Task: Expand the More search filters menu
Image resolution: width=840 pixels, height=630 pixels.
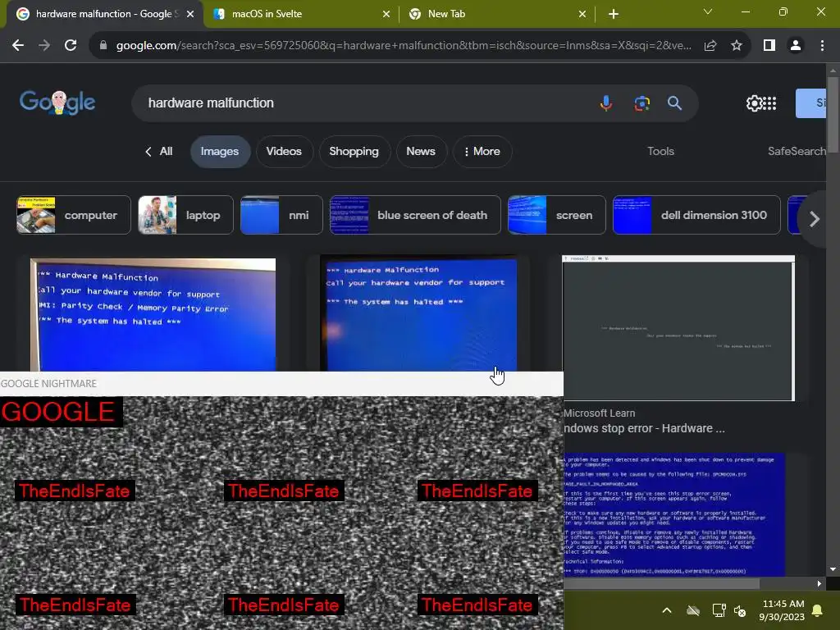Action: pos(482,152)
